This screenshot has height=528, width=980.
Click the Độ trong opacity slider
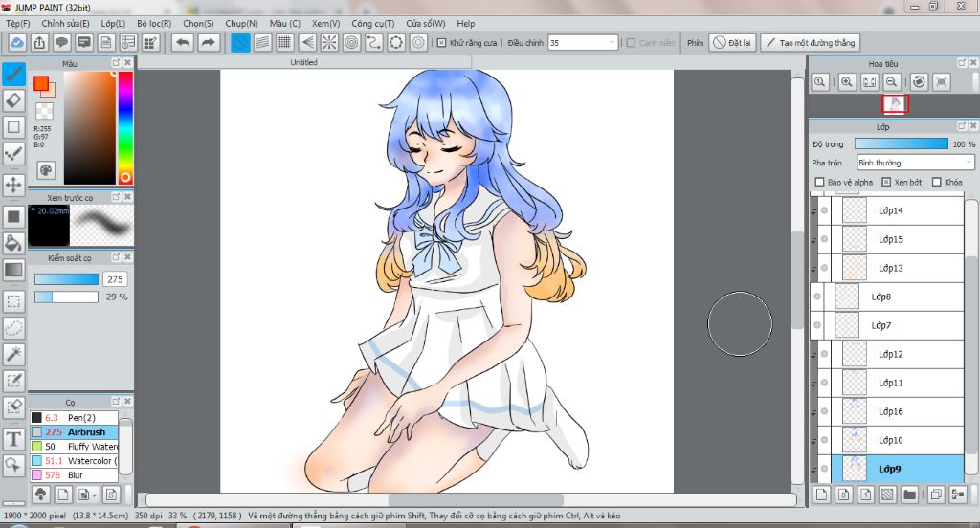pyautogui.click(x=901, y=143)
